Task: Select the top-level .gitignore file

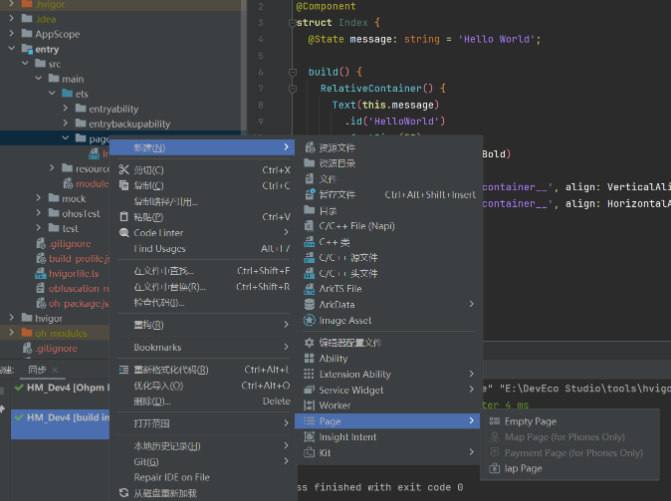Action: click(56, 348)
